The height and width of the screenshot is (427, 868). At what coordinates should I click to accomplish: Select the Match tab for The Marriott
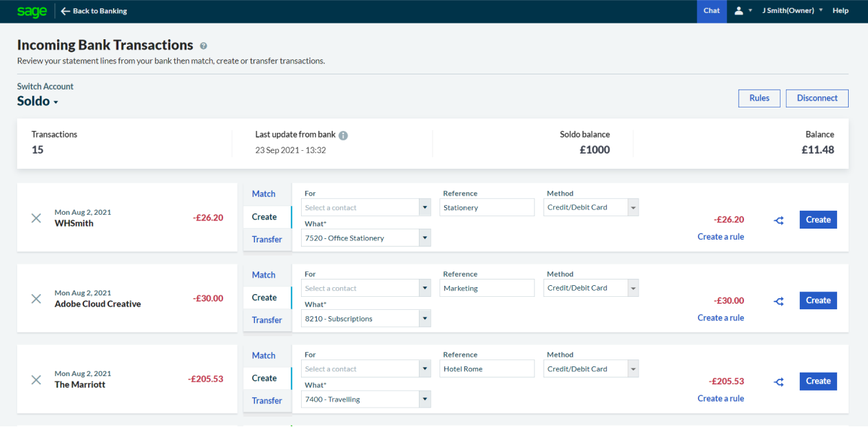[x=267, y=355]
